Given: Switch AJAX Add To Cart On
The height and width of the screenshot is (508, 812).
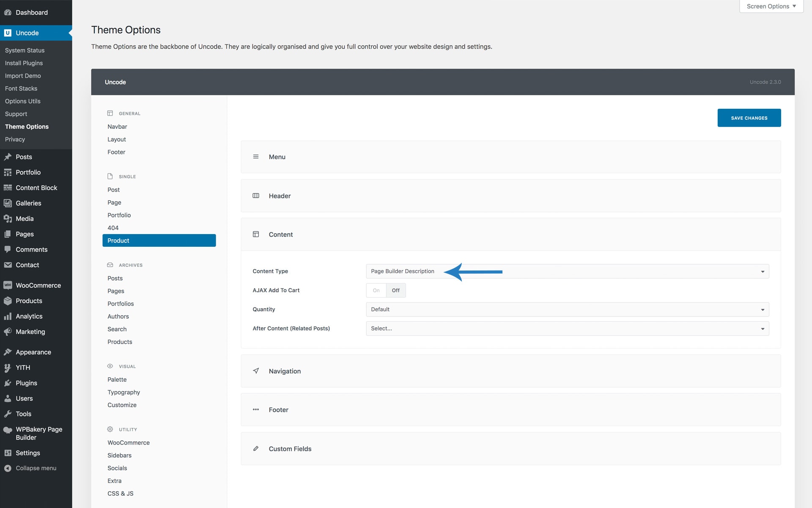Looking at the screenshot, I should pyautogui.click(x=376, y=290).
